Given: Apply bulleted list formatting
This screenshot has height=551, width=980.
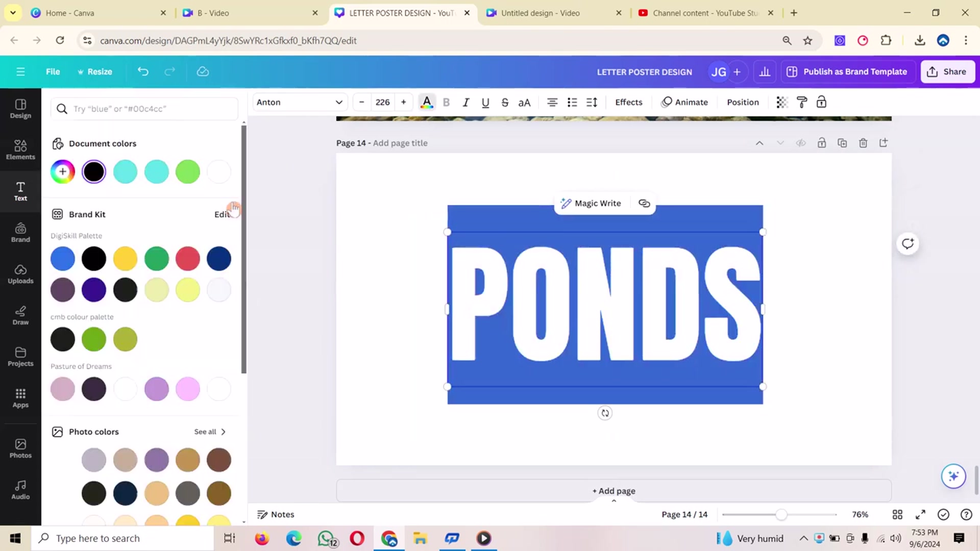Looking at the screenshot, I should [572, 102].
